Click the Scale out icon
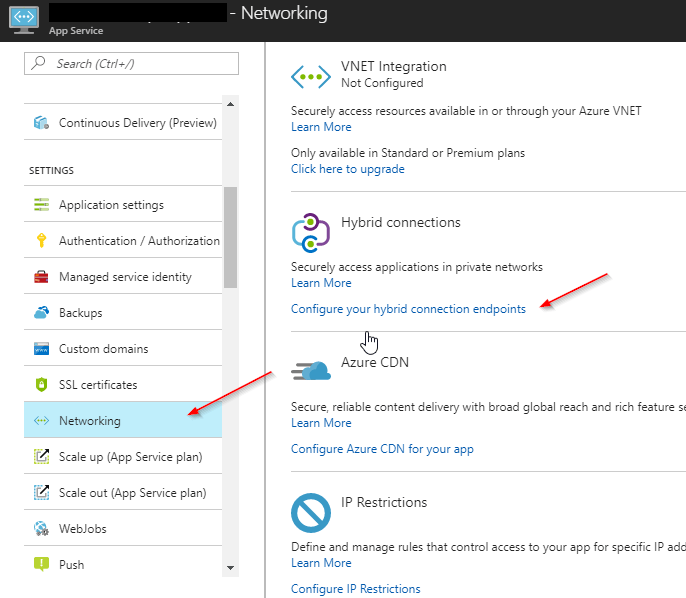The height and width of the screenshot is (598, 686). [x=41, y=492]
